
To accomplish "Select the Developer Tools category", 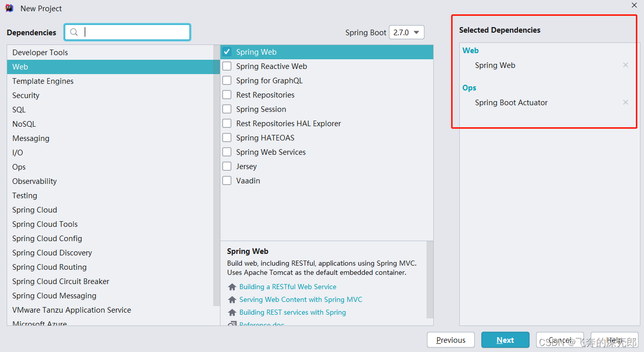I will (110, 53).
